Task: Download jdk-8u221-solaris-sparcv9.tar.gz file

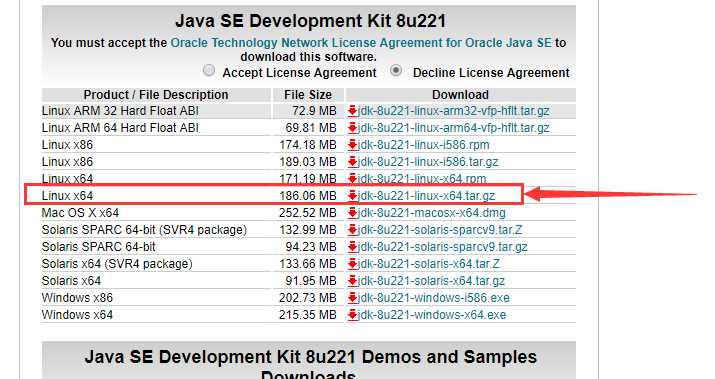Action: point(443,247)
